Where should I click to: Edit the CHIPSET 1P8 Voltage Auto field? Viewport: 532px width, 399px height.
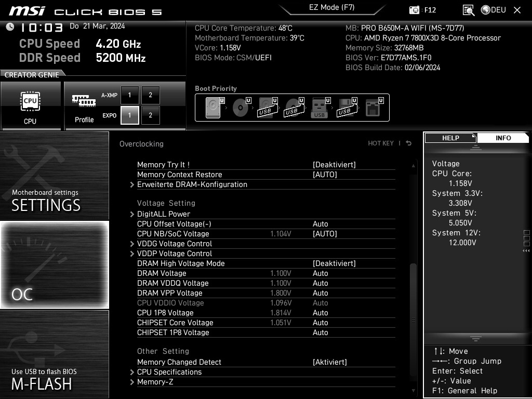(320, 332)
